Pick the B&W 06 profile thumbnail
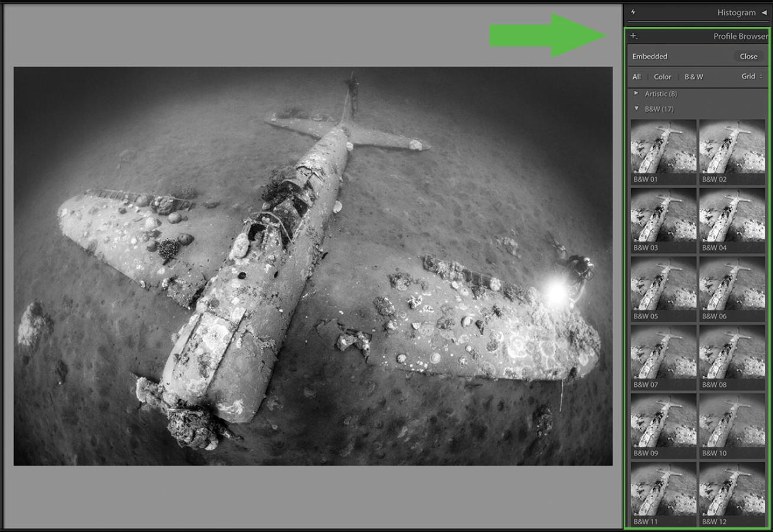The height and width of the screenshot is (532, 773). [732, 284]
